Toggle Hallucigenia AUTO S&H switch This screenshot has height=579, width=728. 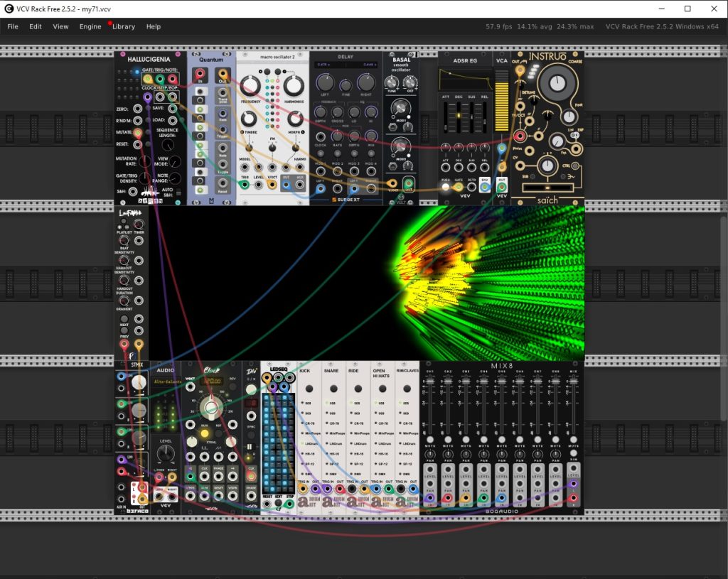(x=178, y=193)
